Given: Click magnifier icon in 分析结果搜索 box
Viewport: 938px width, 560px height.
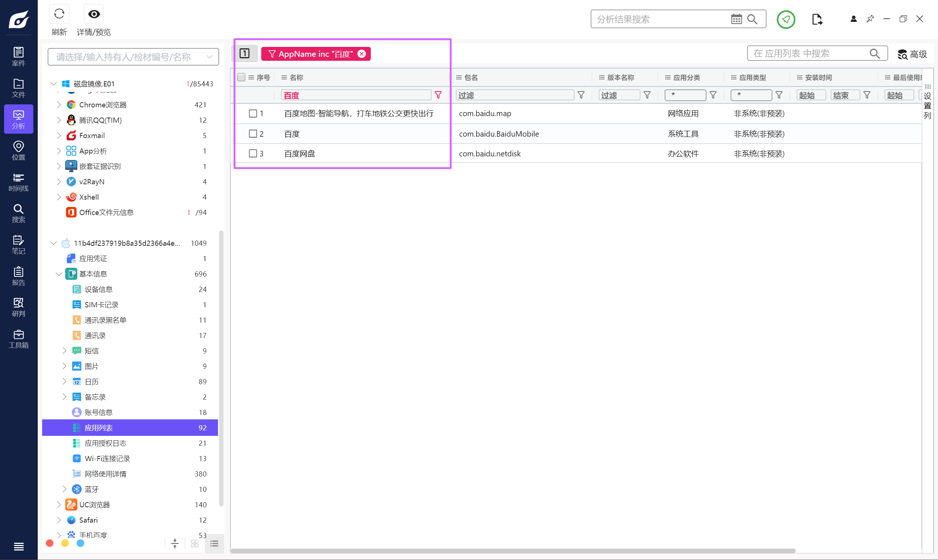Looking at the screenshot, I should click(752, 19).
